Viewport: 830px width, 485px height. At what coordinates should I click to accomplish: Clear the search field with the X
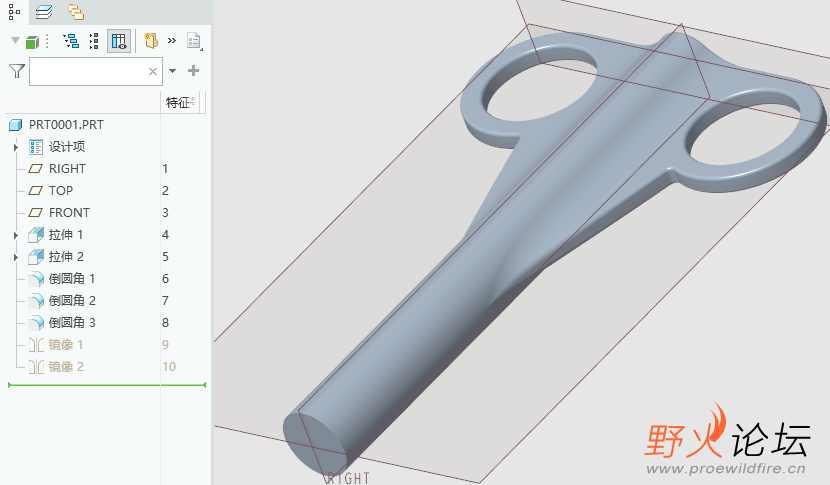coord(153,71)
